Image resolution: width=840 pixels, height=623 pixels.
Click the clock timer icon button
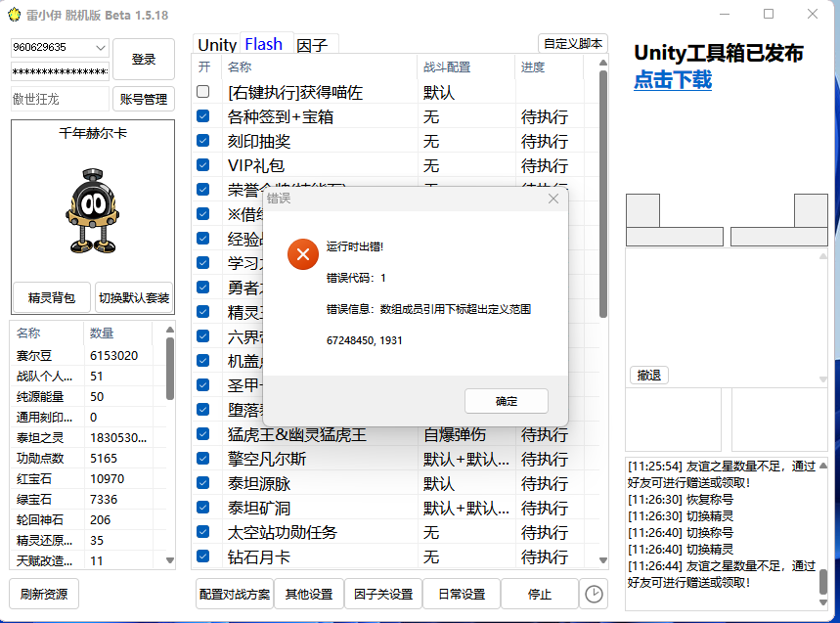coord(594,594)
